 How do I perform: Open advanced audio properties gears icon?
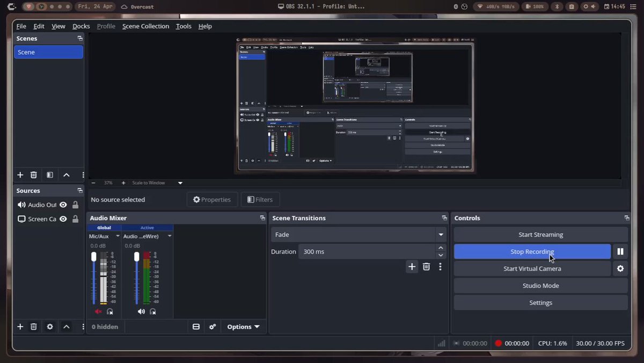tap(213, 326)
